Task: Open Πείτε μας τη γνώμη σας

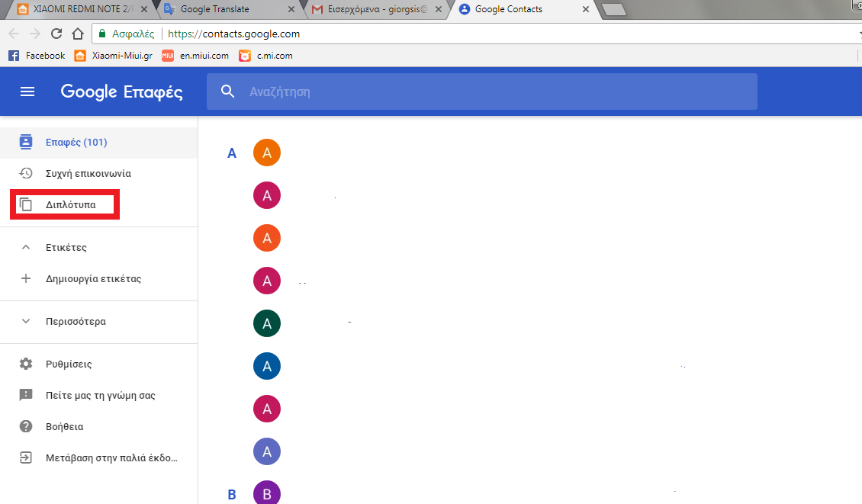Action: pos(99,395)
